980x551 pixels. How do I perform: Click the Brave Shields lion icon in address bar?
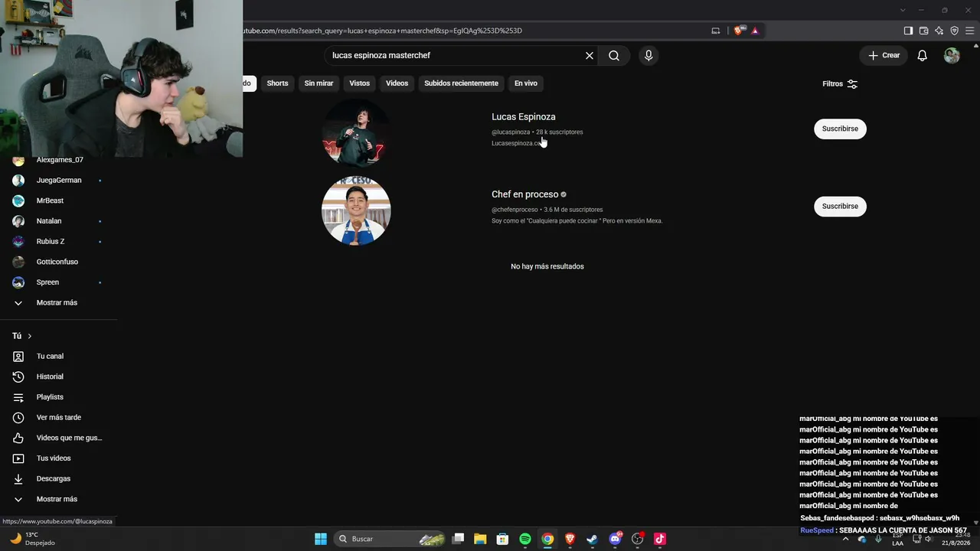coord(738,31)
